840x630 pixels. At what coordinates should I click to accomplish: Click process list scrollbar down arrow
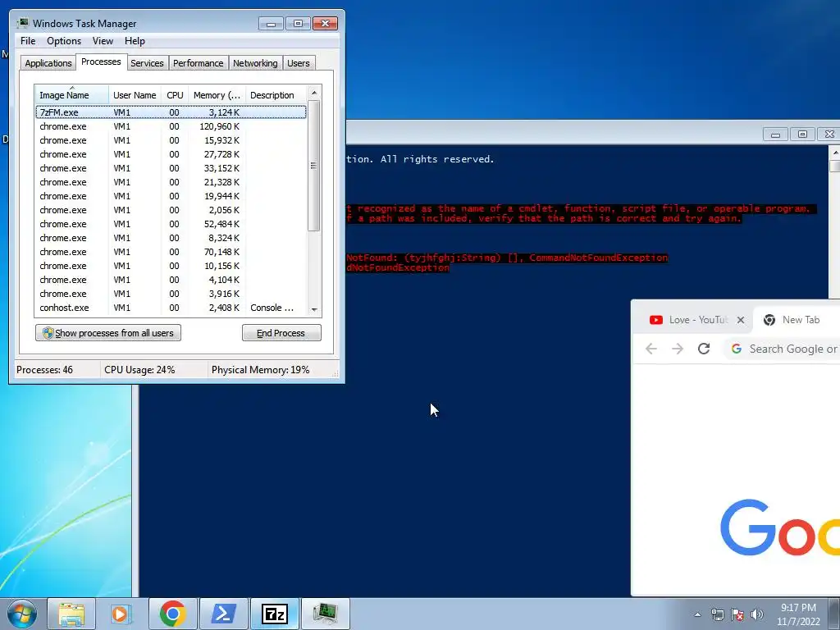(314, 309)
